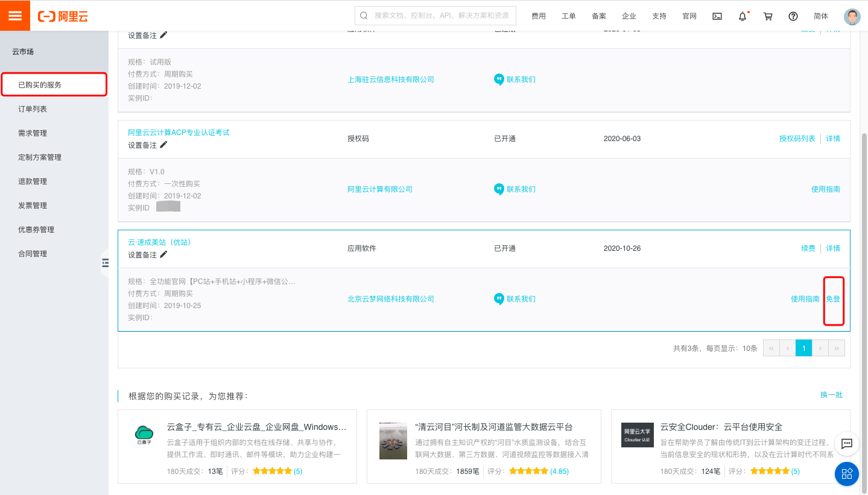
Task: Open 上海驻云信息科技有限公司 vendor link
Action: (391, 80)
